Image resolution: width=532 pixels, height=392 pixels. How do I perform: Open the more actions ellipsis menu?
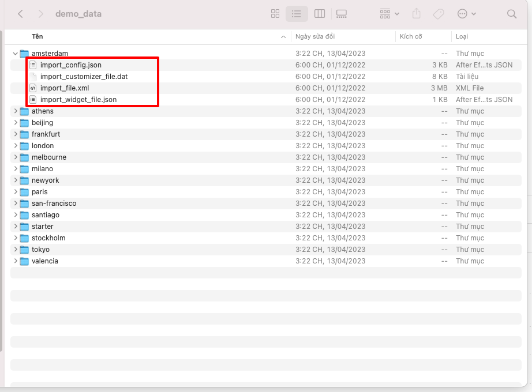(x=467, y=14)
